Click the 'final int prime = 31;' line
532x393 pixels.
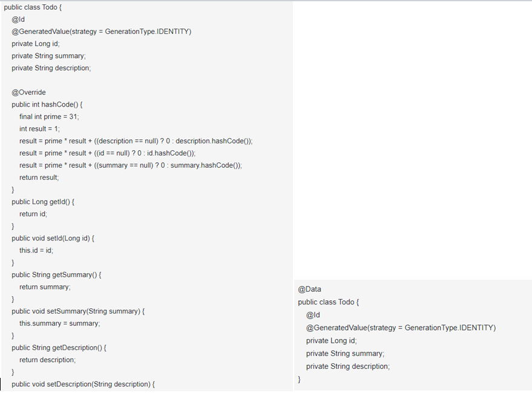click(x=49, y=117)
